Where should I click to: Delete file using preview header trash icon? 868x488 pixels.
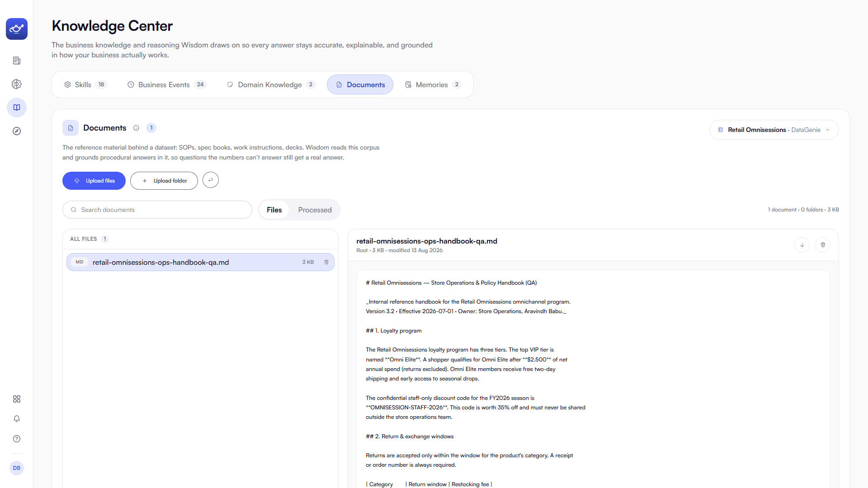823,245
